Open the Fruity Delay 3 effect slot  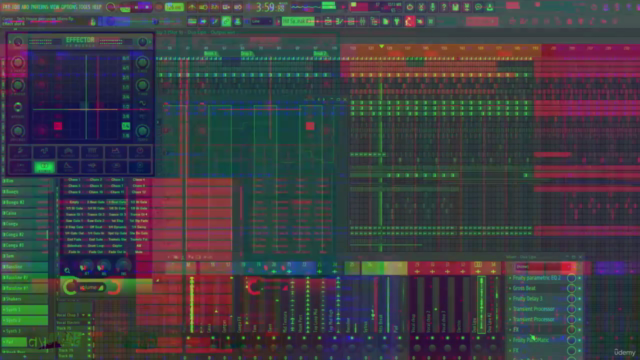[x=527, y=298]
